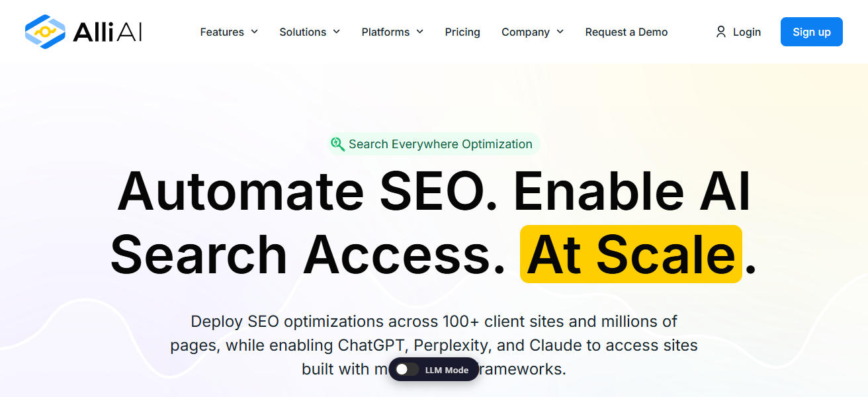
Task: Open the Platforms menu label
Action: coord(386,32)
